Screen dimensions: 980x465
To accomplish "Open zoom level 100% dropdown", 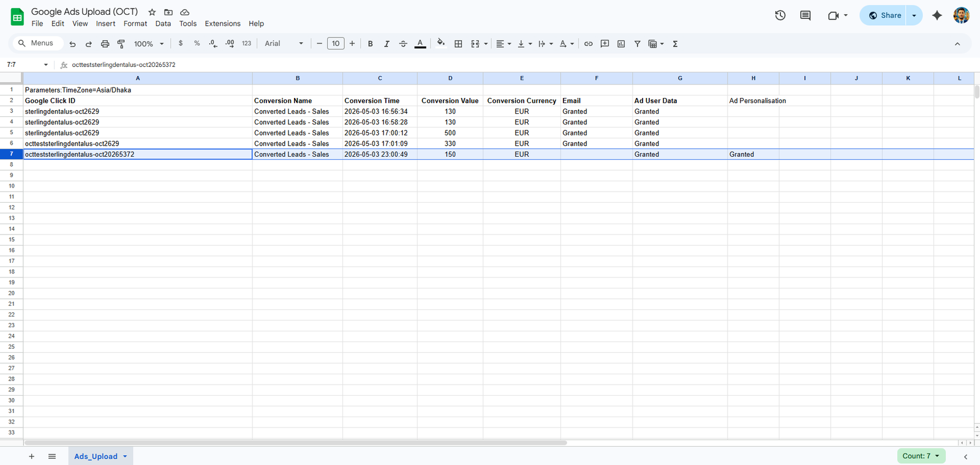I will tap(149, 43).
